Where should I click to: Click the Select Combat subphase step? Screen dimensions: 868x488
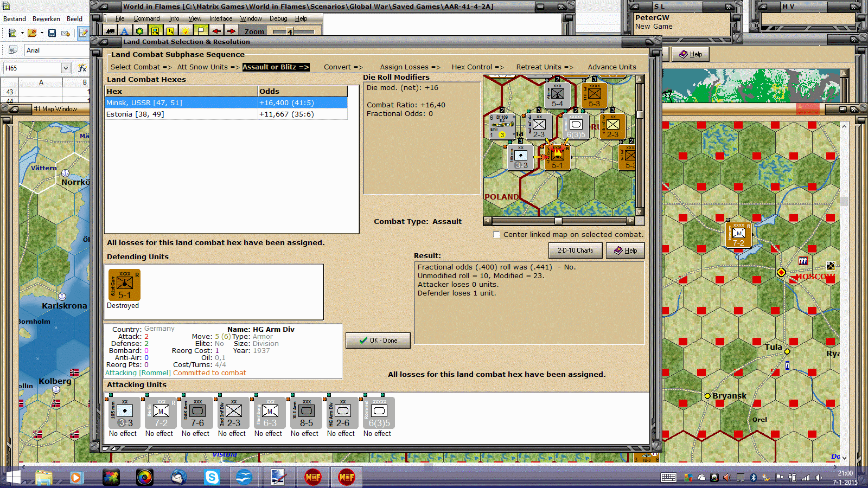141,67
